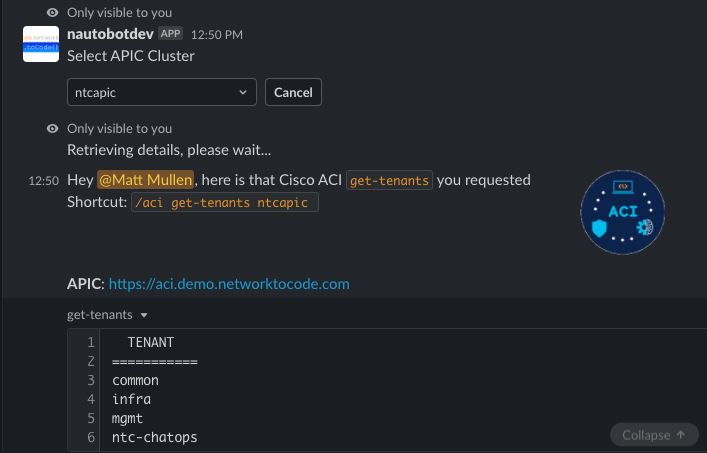Image resolution: width=707 pixels, height=453 pixels.
Task: Click the Cancel button
Action: tap(293, 92)
